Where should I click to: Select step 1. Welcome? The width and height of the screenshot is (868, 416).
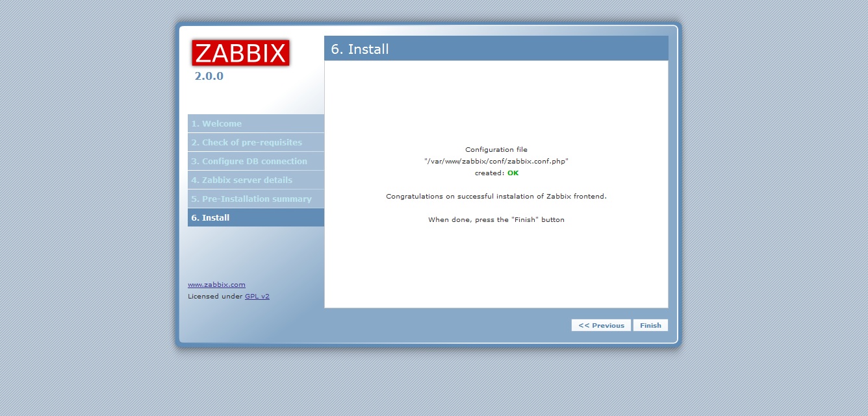[x=256, y=123]
